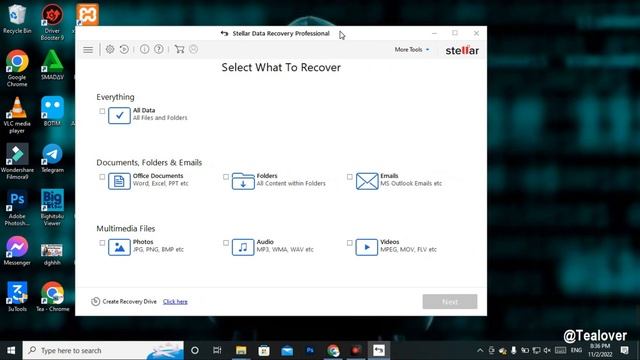Check the All Data checkbox
This screenshot has height=360, width=640.
click(x=102, y=111)
